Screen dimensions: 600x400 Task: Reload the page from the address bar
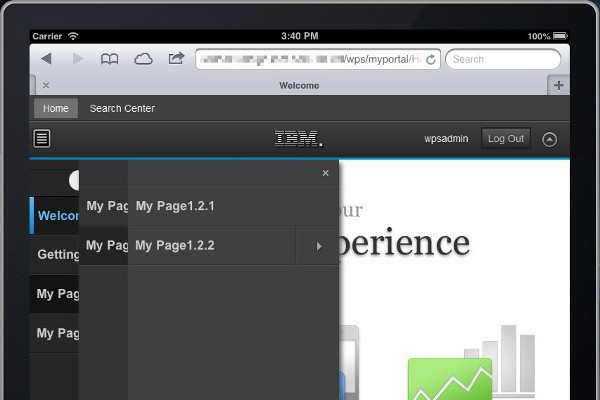pyautogui.click(x=430, y=60)
